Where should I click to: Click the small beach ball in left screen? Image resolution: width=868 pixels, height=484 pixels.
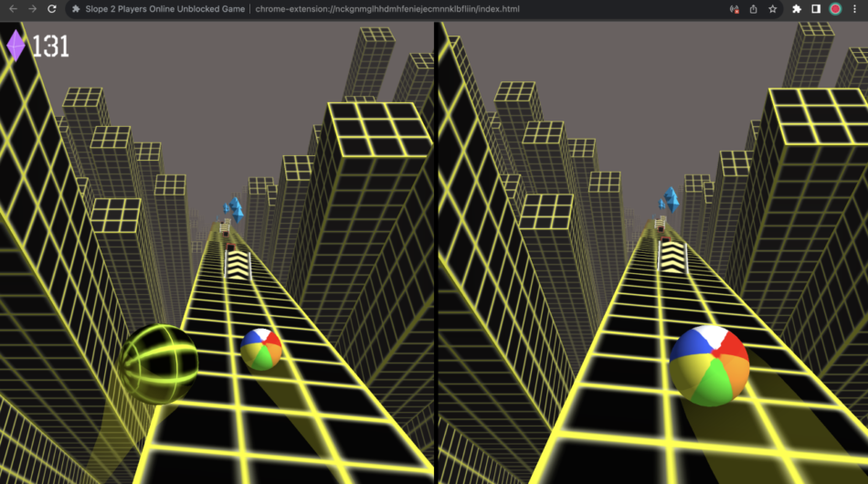pyautogui.click(x=261, y=349)
